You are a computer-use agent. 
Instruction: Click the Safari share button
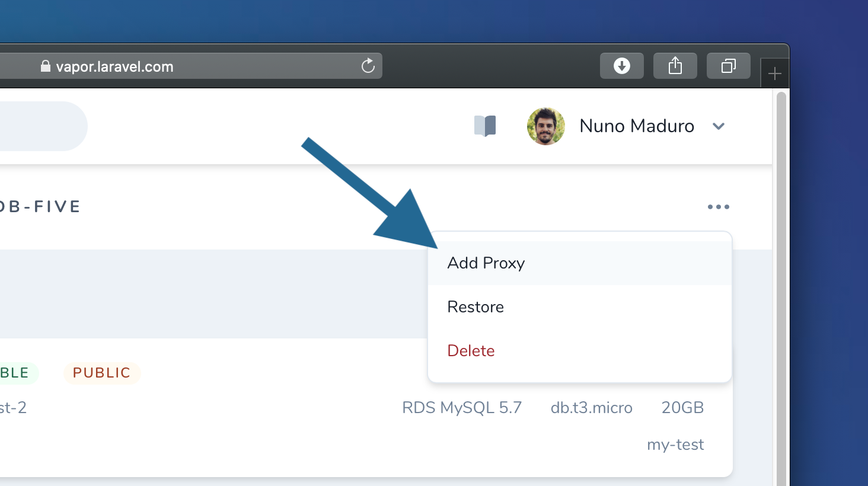(x=675, y=66)
